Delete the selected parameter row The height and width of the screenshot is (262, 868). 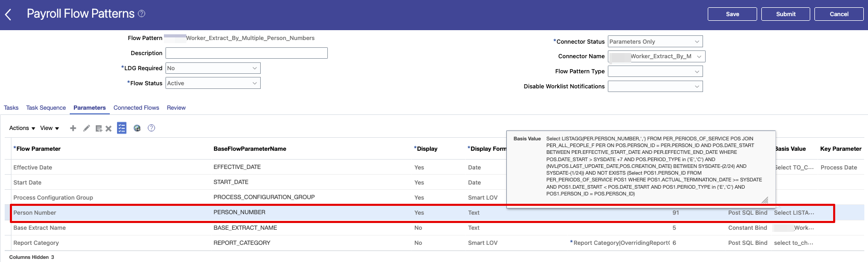(x=108, y=128)
